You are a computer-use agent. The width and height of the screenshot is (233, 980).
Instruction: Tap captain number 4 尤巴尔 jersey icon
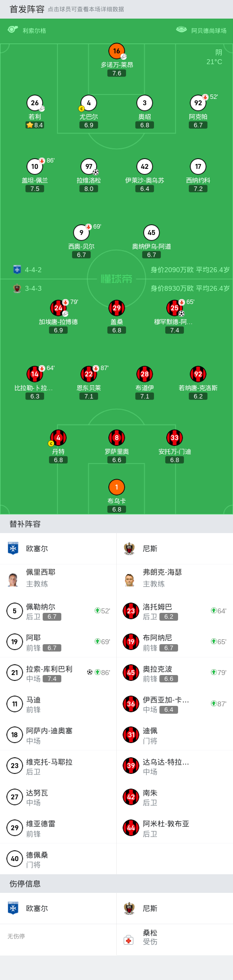pos(89,103)
